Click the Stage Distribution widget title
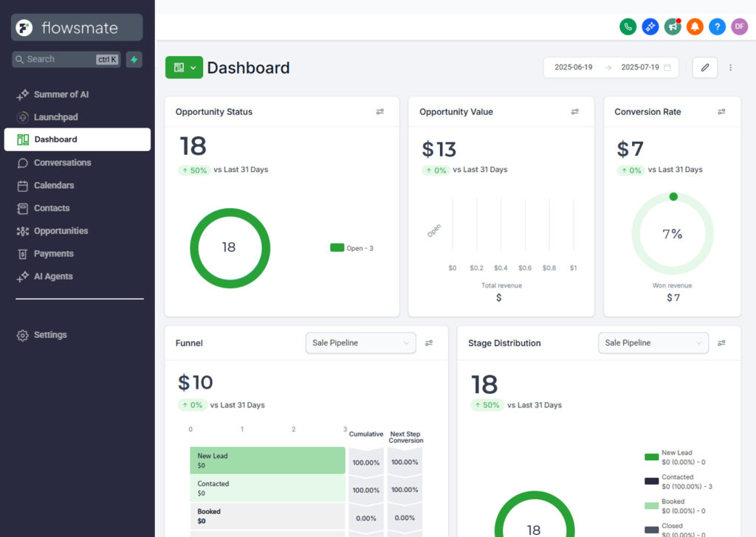756x537 pixels. 504,343
